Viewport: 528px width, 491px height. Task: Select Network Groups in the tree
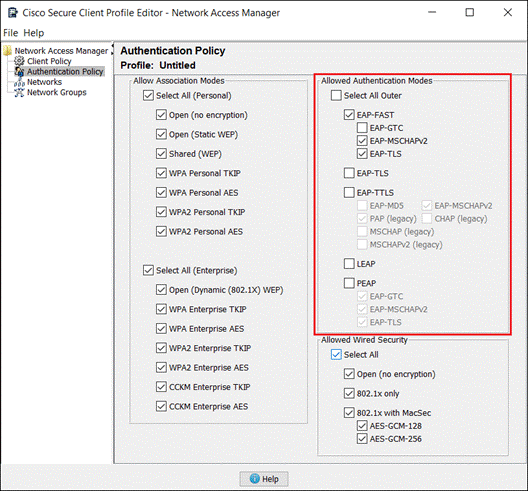[57, 92]
